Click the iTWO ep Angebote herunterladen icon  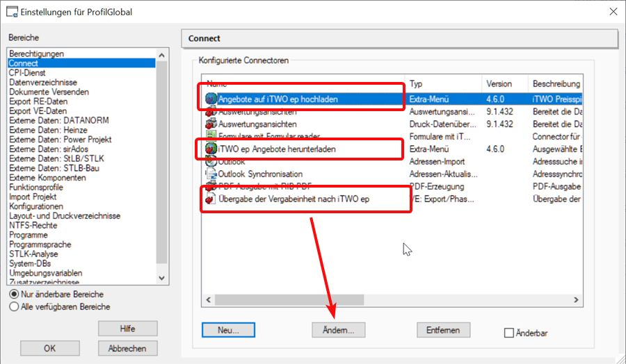coord(211,149)
